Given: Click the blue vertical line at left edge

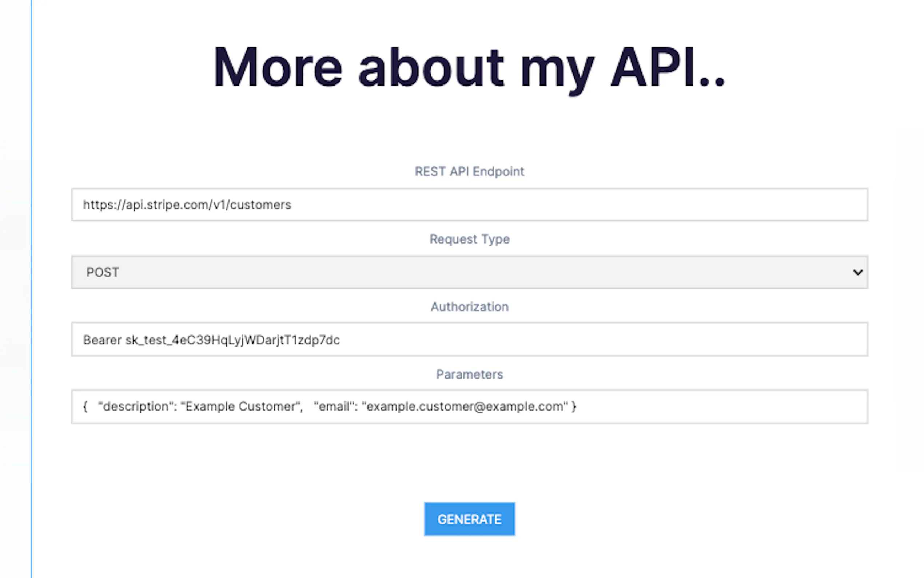Looking at the screenshot, I should (31, 289).
